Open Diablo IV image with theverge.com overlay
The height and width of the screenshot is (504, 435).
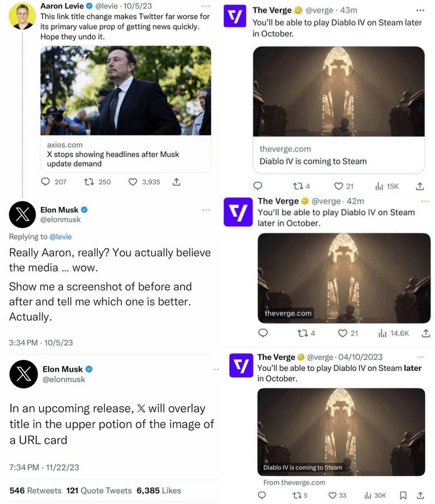coord(344,277)
